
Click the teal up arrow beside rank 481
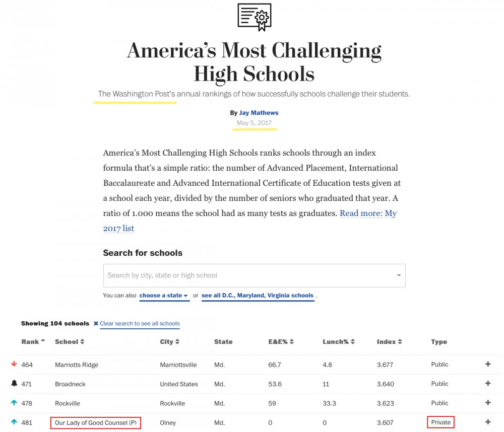click(14, 422)
